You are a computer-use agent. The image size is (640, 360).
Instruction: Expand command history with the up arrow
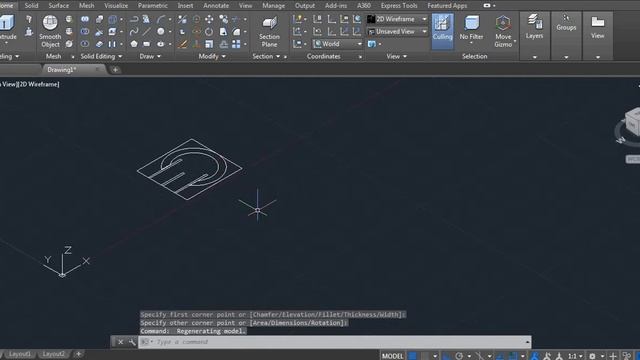(527, 342)
